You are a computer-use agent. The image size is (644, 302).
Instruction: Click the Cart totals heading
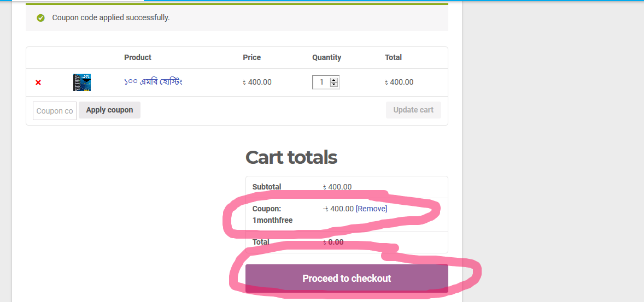click(291, 157)
